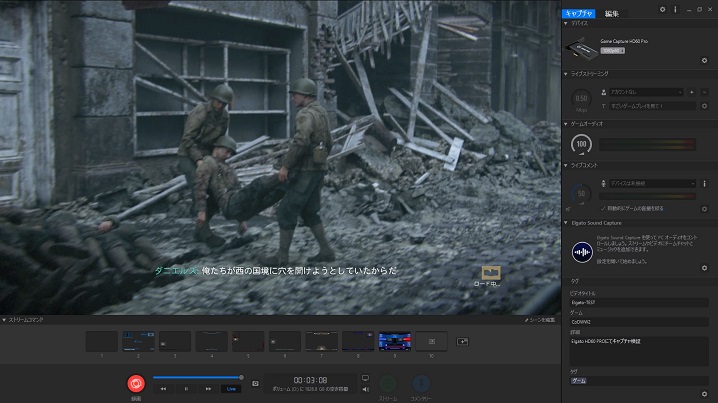Enable the blue Commentary microphone button
The image size is (718, 403).
[x=421, y=383]
